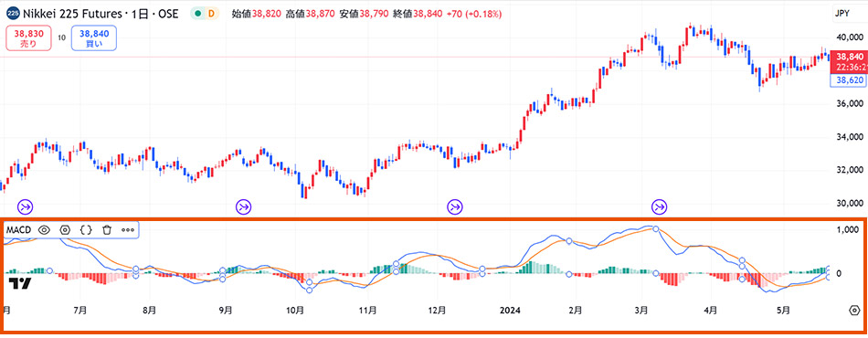Click the 11月 time axis label
Viewport: 868px width, 338px height.
click(367, 311)
